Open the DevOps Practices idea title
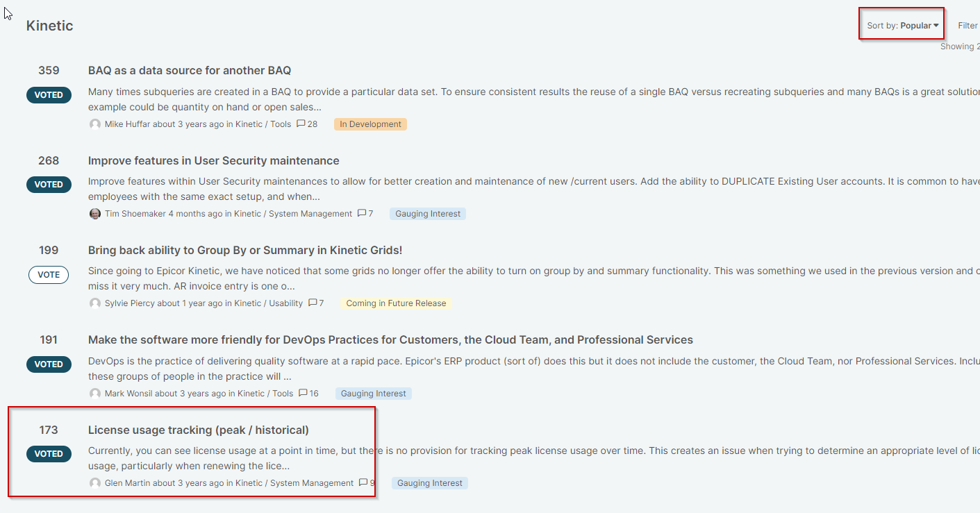Image resolution: width=980 pixels, height=513 pixels. pyautogui.click(x=390, y=340)
